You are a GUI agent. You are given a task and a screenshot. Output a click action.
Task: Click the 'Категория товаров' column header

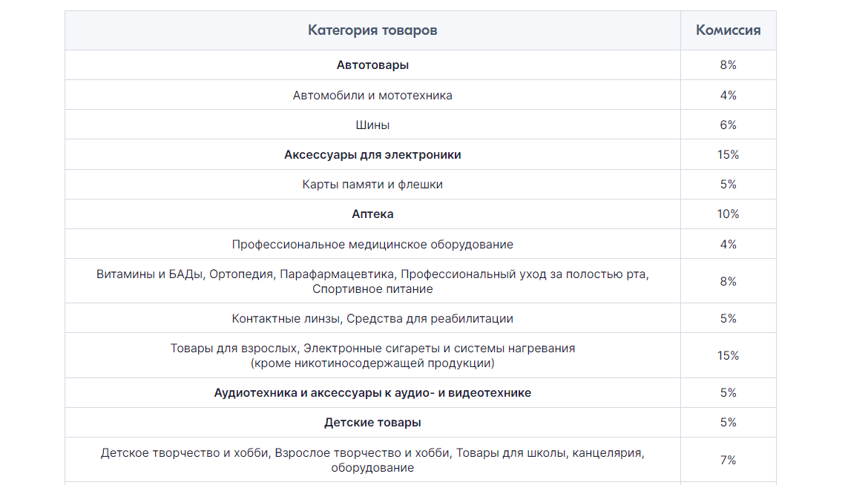tap(372, 30)
